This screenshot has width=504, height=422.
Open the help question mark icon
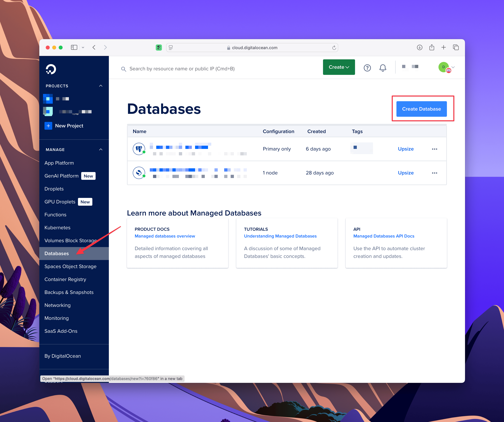coord(367,68)
